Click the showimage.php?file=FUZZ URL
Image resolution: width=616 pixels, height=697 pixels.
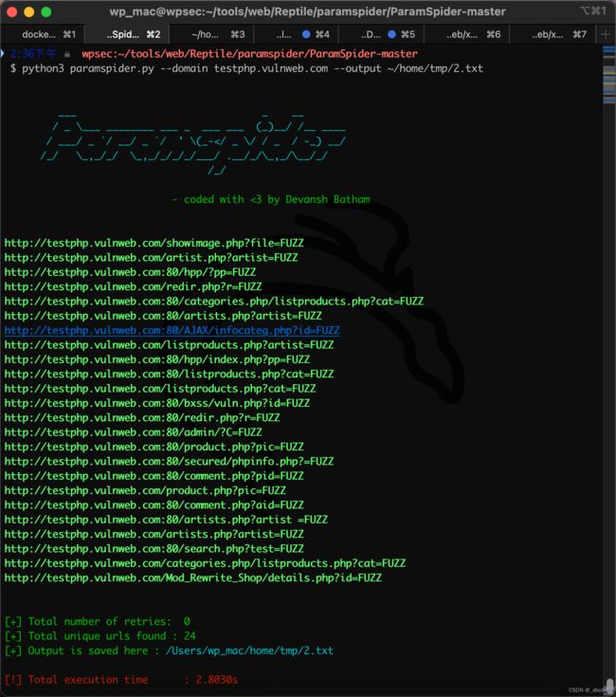click(154, 243)
